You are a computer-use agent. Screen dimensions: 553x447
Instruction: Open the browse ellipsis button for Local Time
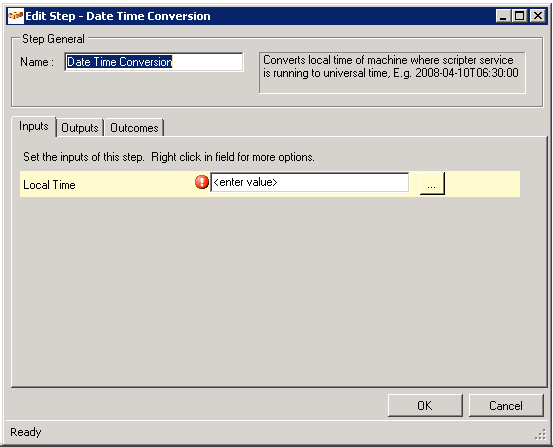coord(432,183)
